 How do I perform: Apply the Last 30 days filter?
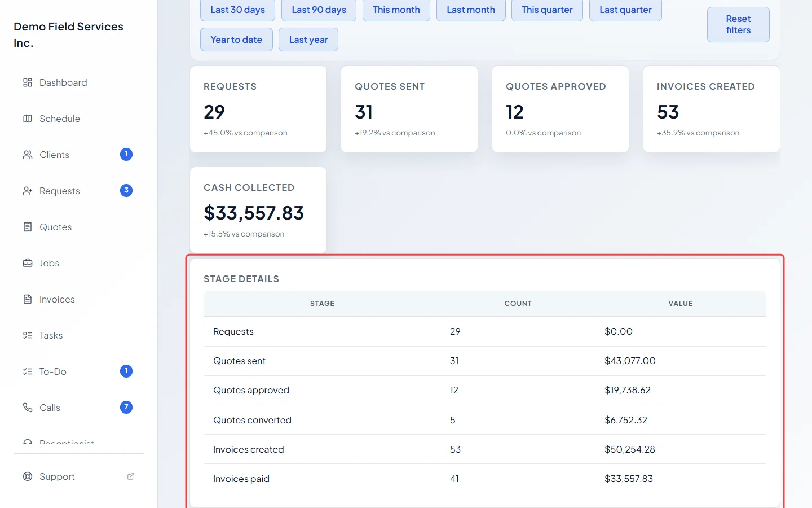pos(237,10)
